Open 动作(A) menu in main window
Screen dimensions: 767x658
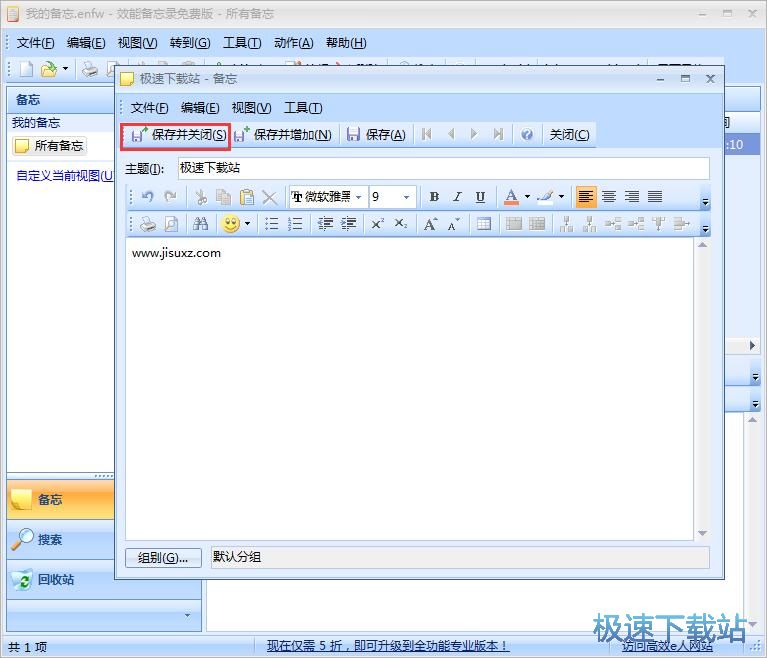[x=293, y=43]
